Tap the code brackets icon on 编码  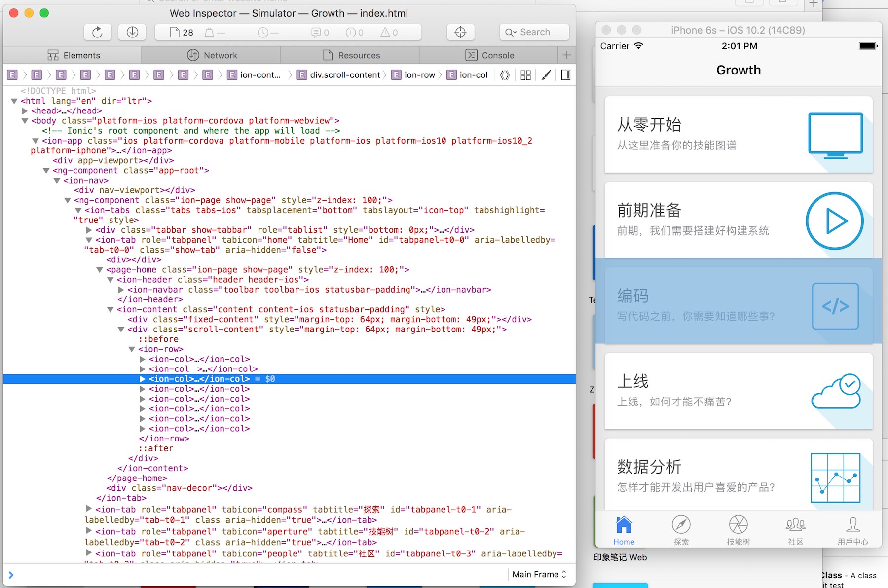835,306
